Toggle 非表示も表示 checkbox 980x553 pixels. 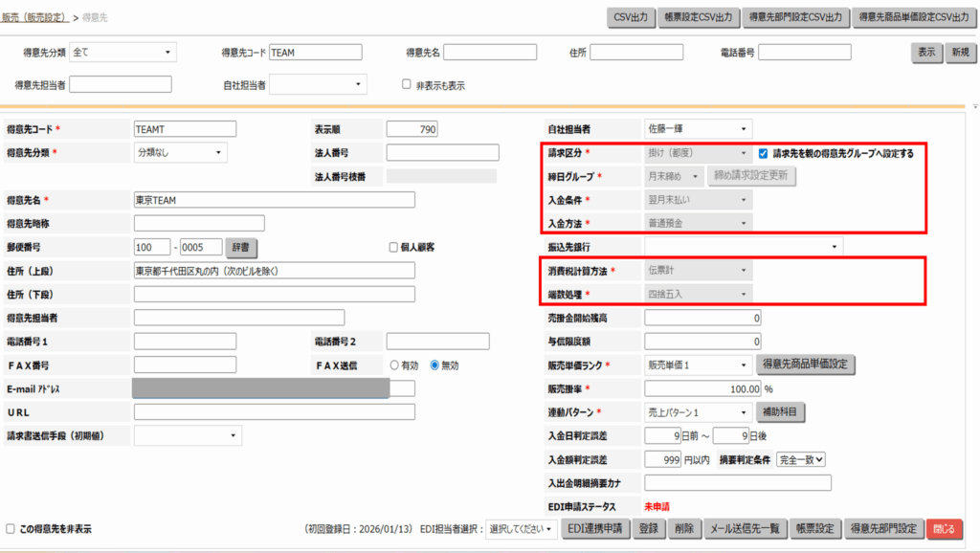(x=407, y=84)
